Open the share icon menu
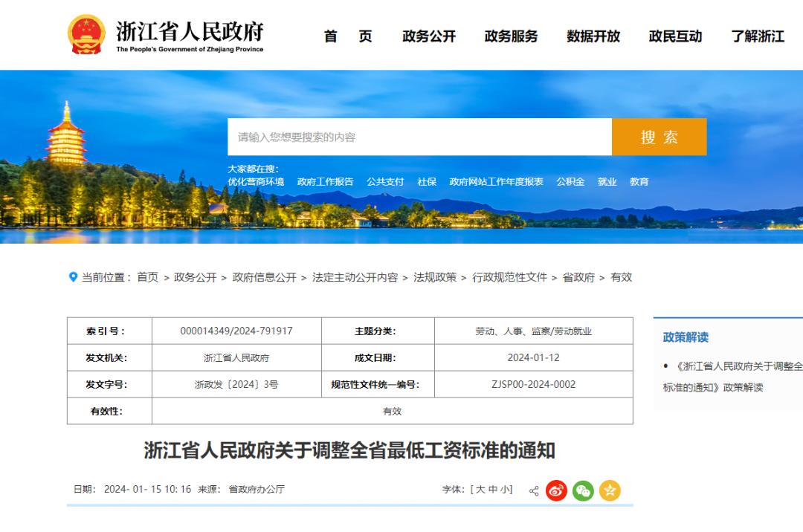Image resolution: width=803 pixels, height=532 pixels. [x=534, y=491]
